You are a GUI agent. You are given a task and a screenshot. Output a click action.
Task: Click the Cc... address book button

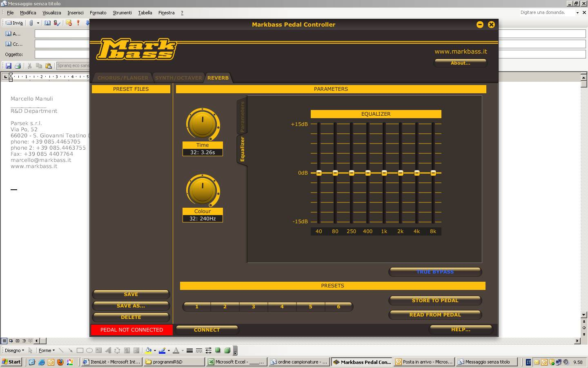[13, 44]
